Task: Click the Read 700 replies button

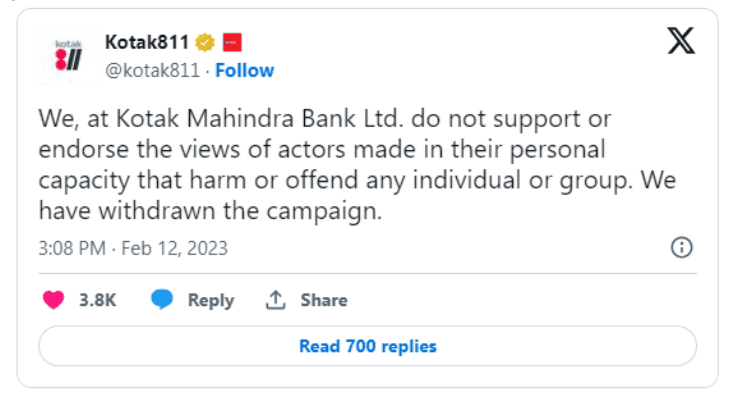Action: click(x=367, y=347)
